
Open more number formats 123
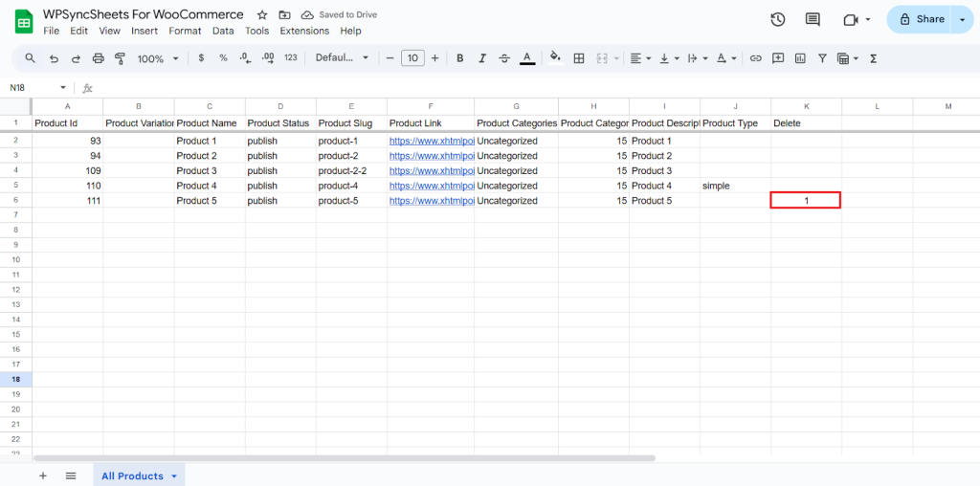(x=291, y=58)
